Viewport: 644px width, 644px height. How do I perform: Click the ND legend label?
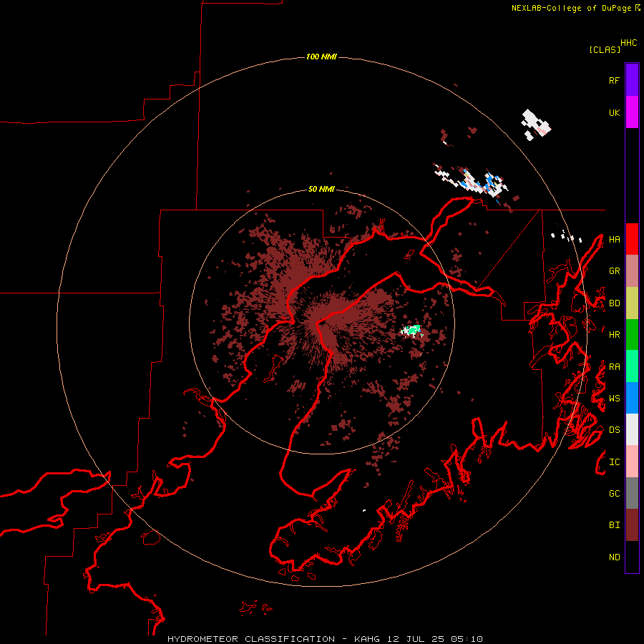[614, 557]
